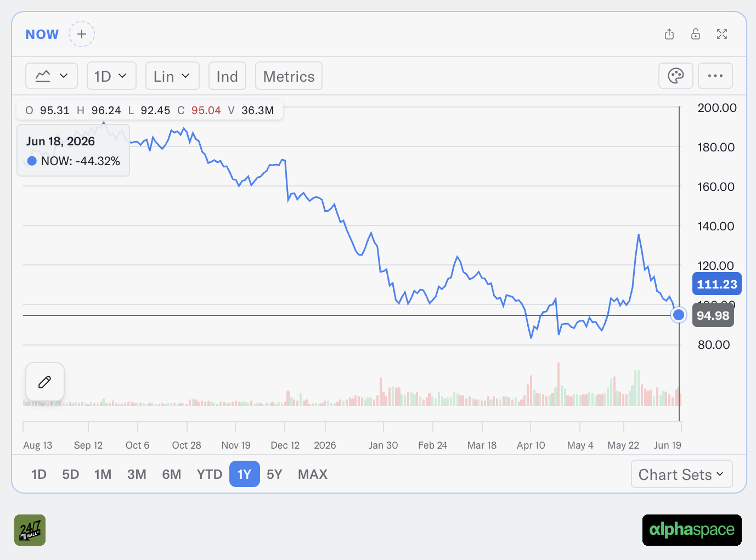Click the Jun 19 date axis label
The image size is (756, 560).
click(668, 445)
